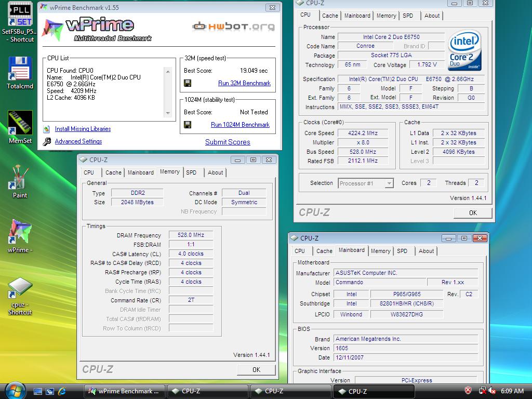Click the Show Desktop quick launch icon

37,391
